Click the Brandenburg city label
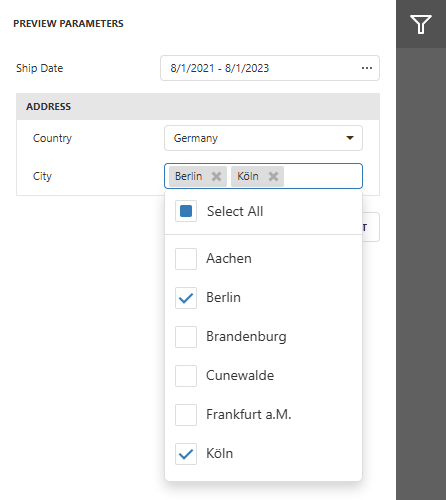This screenshot has height=500, width=446. 246,337
